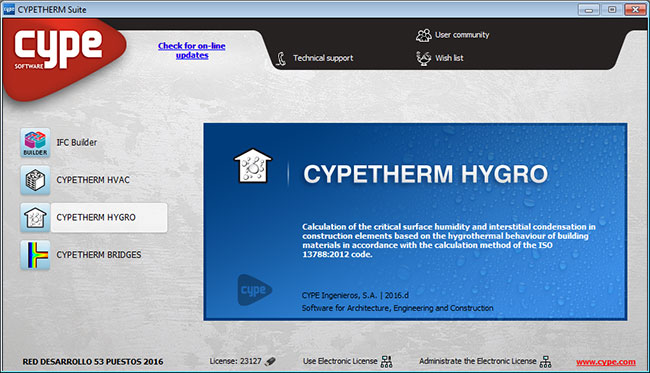
Task: Select the CYPETHERM BRIDGES label
Action: coord(99,255)
